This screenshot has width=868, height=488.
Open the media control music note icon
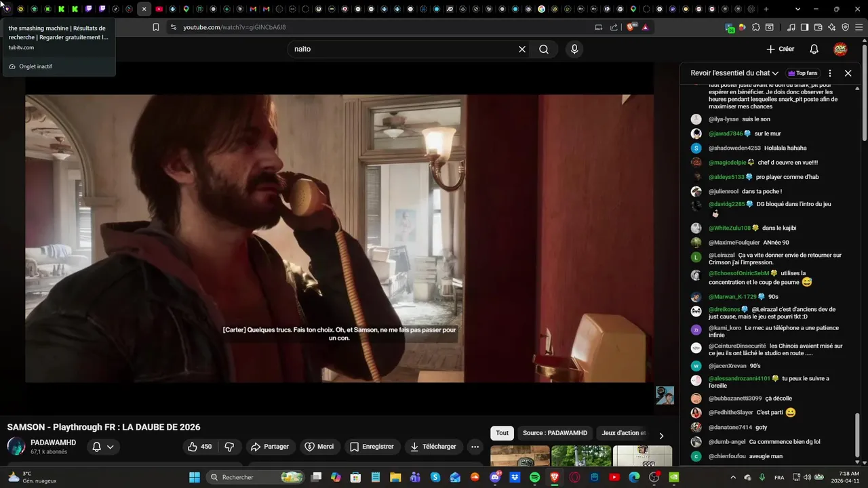791,27
